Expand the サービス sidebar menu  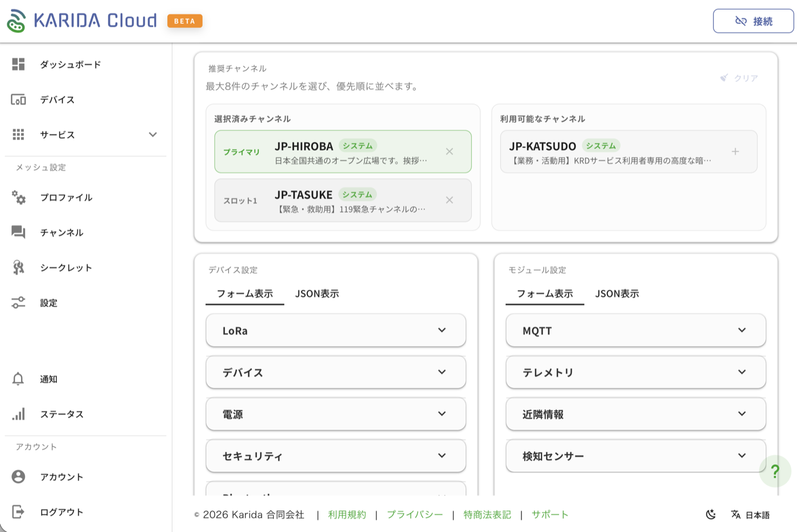point(152,135)
